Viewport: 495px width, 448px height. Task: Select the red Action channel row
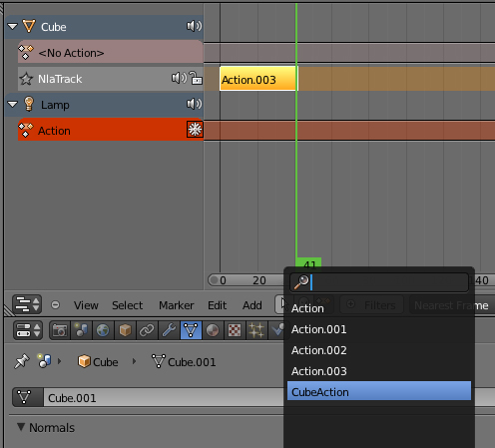[111, 130]
